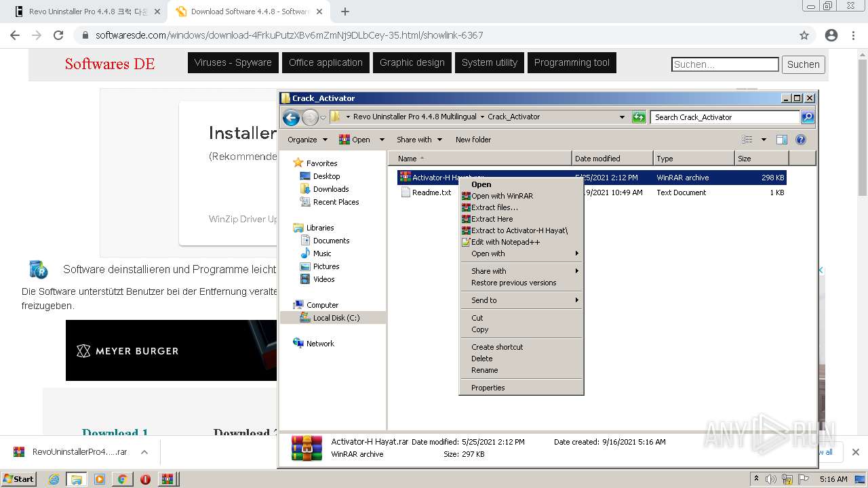The image size is (868, 488).
Task: Expand the Open with submenu
Action: (x=521, y=253)
